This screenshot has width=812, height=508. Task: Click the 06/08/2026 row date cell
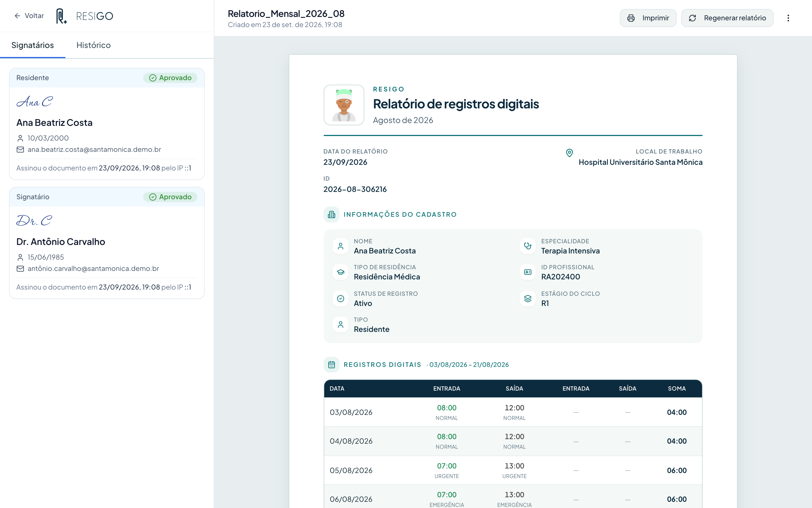351,500
